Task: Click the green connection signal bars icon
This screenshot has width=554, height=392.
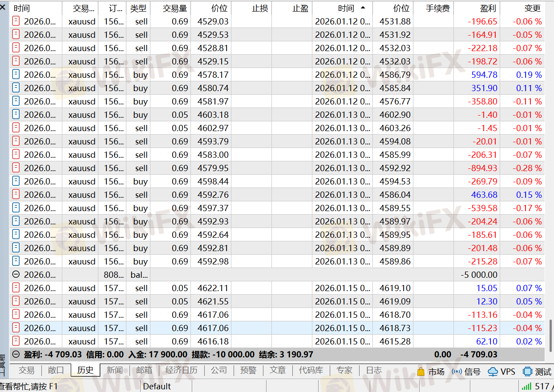Action: tap(526, 386)
